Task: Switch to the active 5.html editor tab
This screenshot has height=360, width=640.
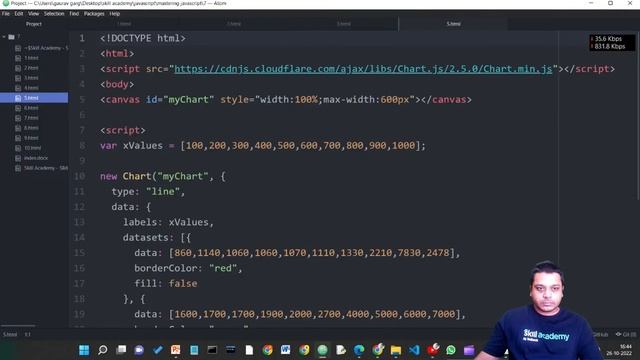Action: coord(453,24)
